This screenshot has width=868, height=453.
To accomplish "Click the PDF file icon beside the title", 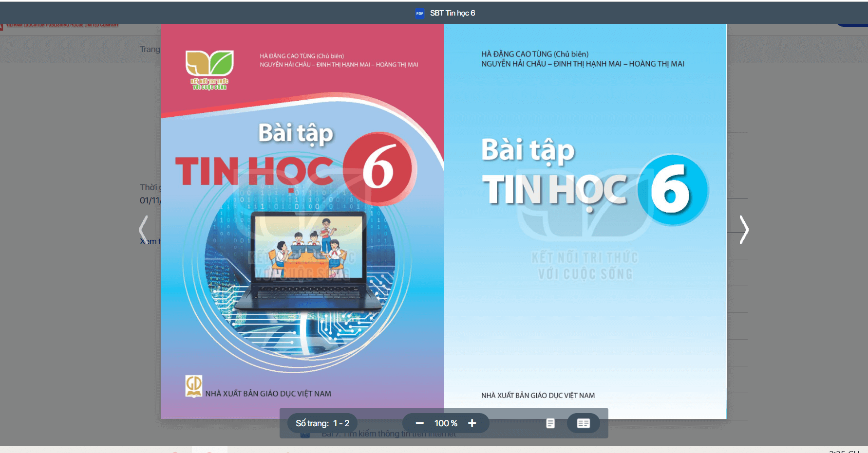I will [420, 14].
